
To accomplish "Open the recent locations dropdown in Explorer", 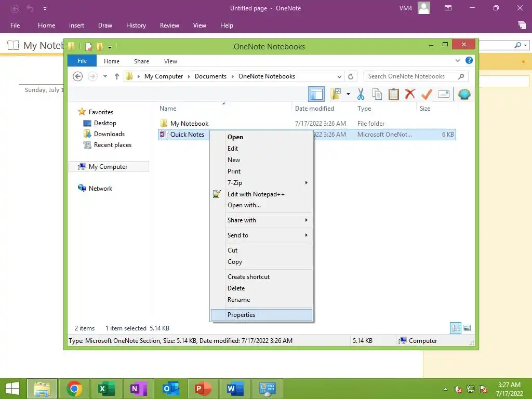I will tap(105, 76).
